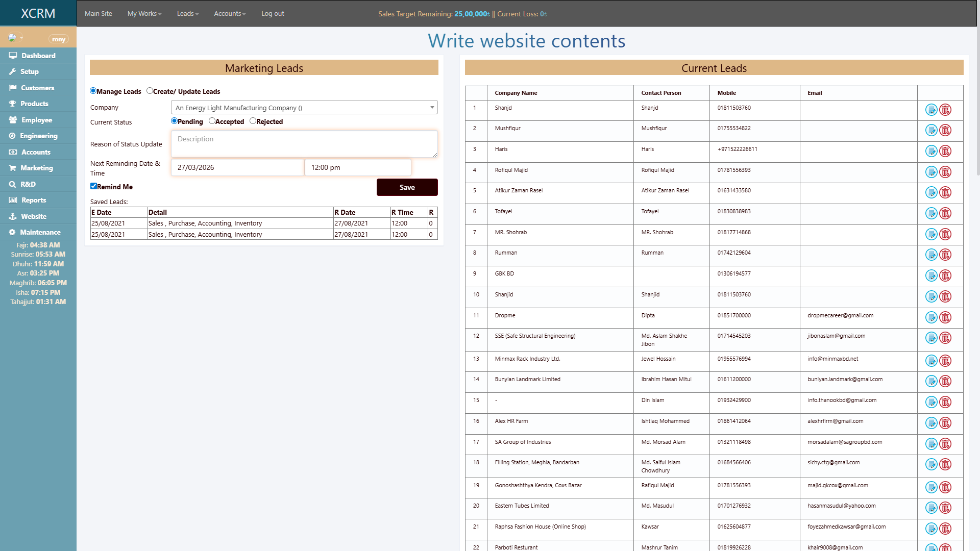
Task: Click the R&D magnifier icon
Action: tap(12, 184)
